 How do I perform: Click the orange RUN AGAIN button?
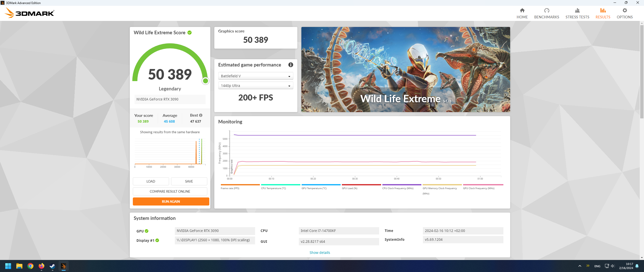pos(171,201)
